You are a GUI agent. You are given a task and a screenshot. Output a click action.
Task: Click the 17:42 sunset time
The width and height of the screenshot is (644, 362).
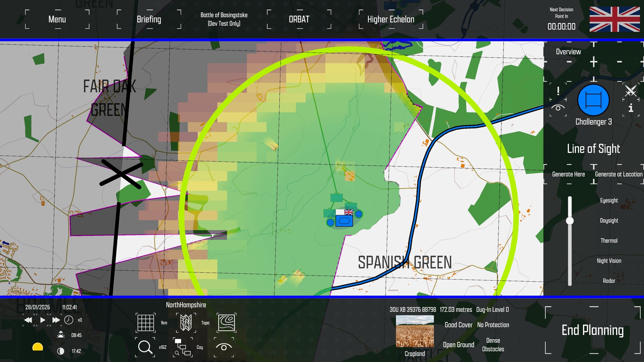pyautogui.click(x=76, y=351)
